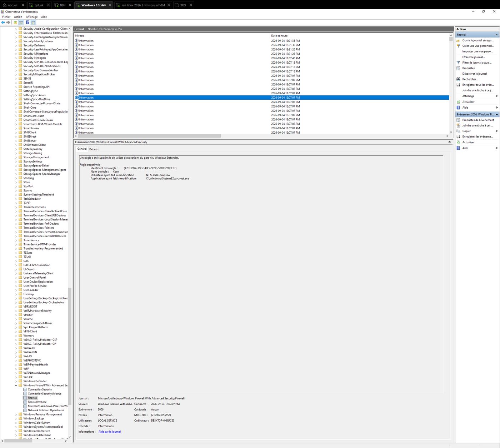Click the Actualiser icon in Firewall section

point(459,102)
